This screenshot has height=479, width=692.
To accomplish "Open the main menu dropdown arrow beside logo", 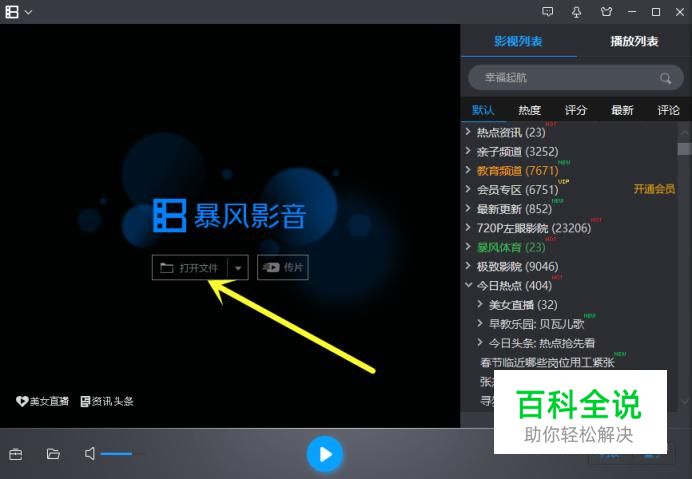I will [28, 12].
